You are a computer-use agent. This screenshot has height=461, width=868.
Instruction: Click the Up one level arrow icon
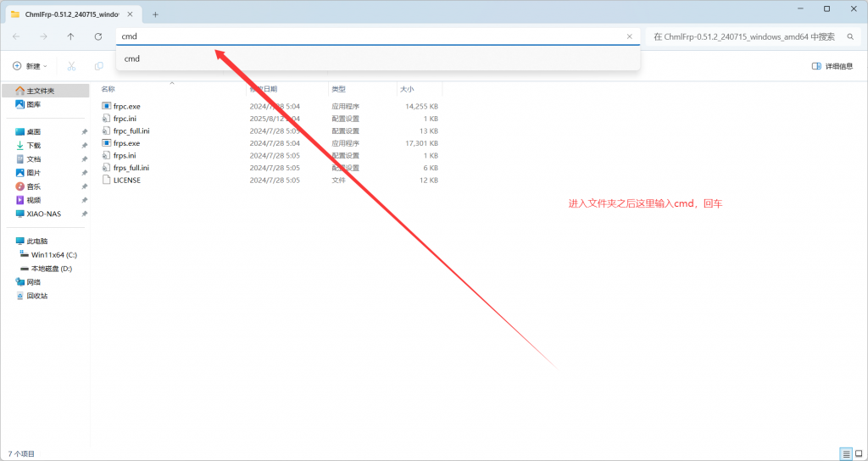click(70, 36)
